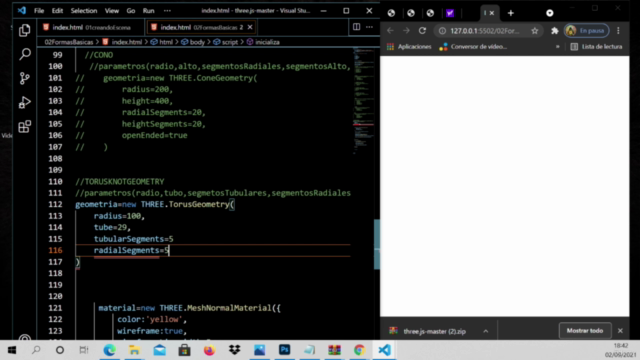Open the Chrome three-dot menu
640x360 pixels.
tap(618, 31)
